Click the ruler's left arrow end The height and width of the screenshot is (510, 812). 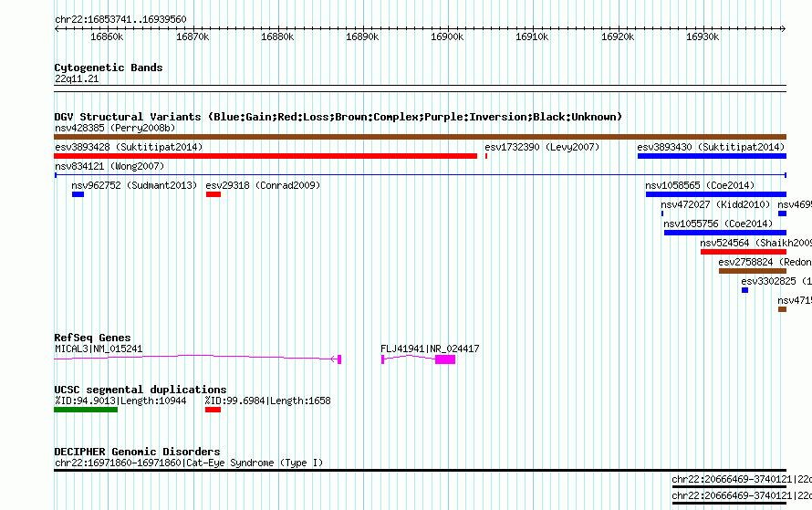point(57,28)
